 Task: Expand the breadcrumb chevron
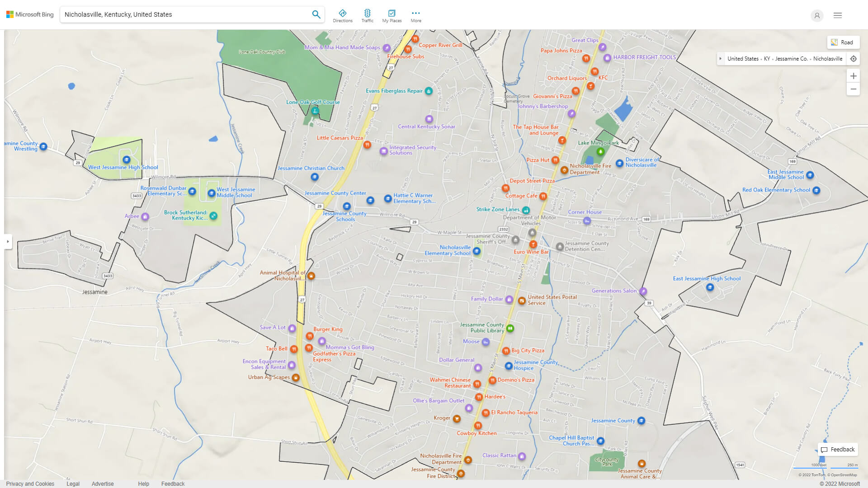click(x=720, y=58)
